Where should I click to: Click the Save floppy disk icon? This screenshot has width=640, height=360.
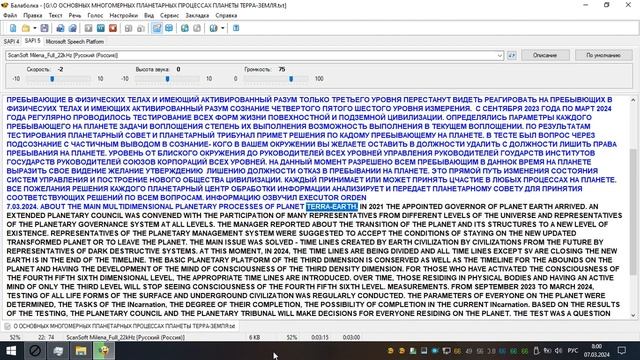click(44, 28)
